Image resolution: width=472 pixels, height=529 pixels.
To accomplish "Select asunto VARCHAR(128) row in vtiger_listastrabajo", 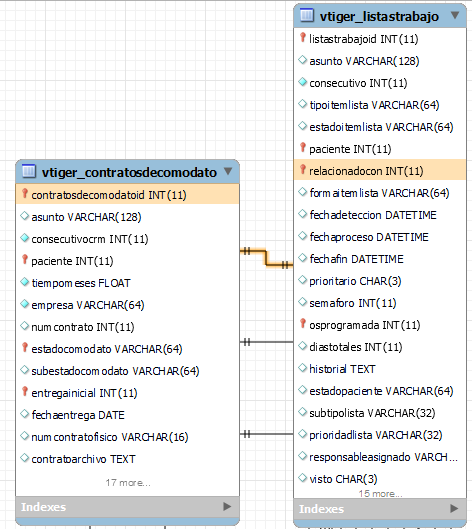I will [x=380, y=61].
